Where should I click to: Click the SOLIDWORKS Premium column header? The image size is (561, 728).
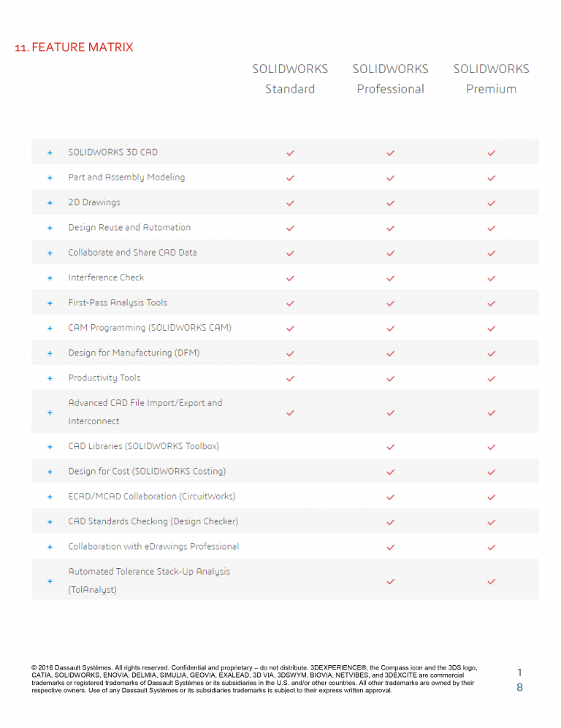pyautogui.click(x=492, y=79)
